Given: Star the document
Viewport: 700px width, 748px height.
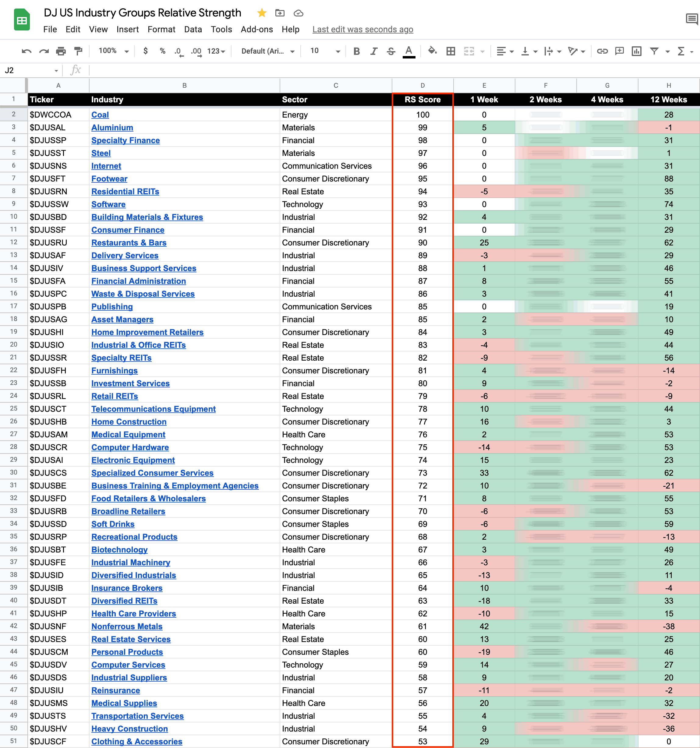Looking at the screenshot, I should point(262,13).
